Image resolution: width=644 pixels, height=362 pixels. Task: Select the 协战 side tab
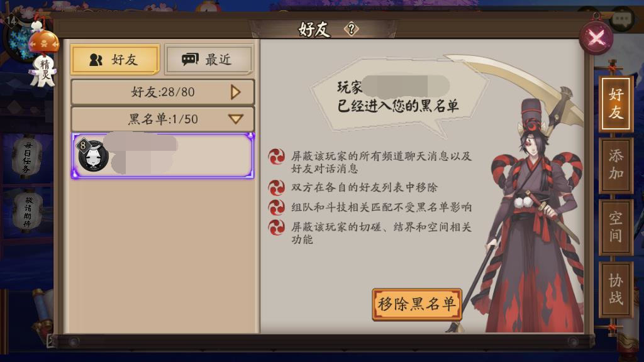tap(616, 289)
